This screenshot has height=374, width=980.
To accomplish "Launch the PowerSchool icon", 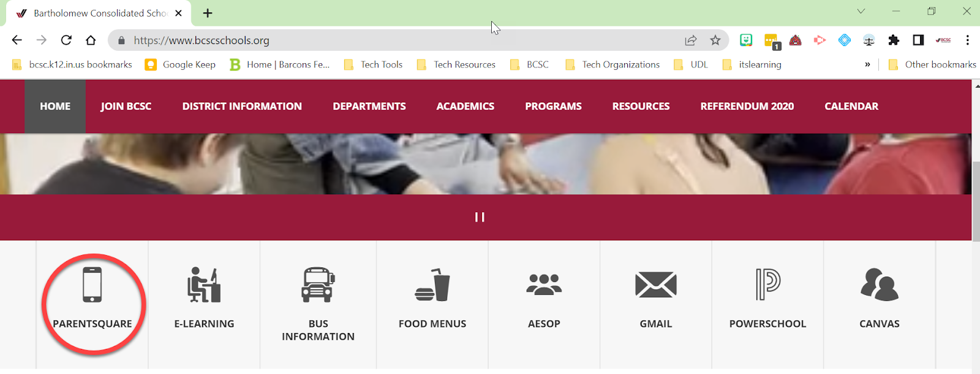I will click(x=767, y=284).
